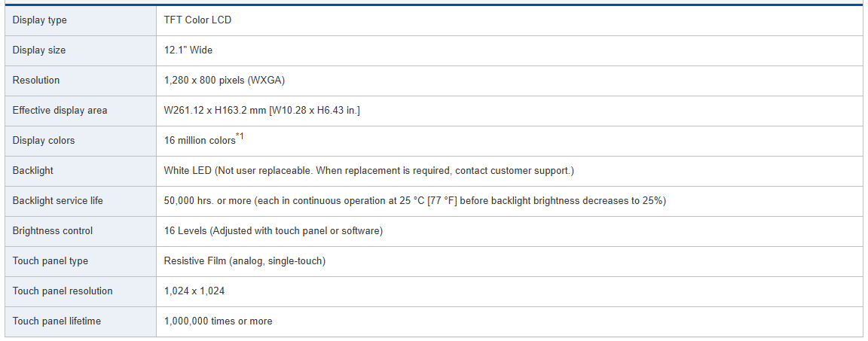This screenshot has height=341, width=868.
Task: Click the "Brightness control" row label
Action: pos(53,231)
